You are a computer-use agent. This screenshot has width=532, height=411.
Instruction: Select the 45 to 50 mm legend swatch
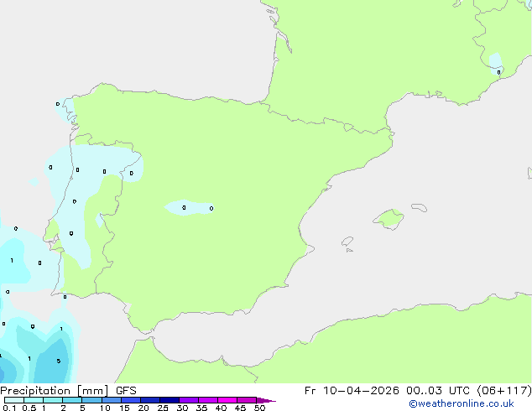coord(247,400)
